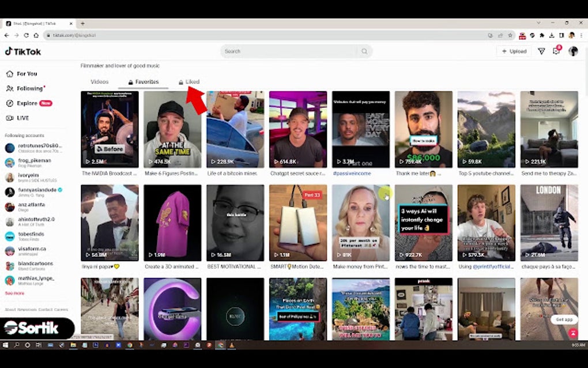Image resolution: width=588 pixels, height=368 pixels.
Task: Click the #passiveincome hashtag link
Action: click(352, 173)
